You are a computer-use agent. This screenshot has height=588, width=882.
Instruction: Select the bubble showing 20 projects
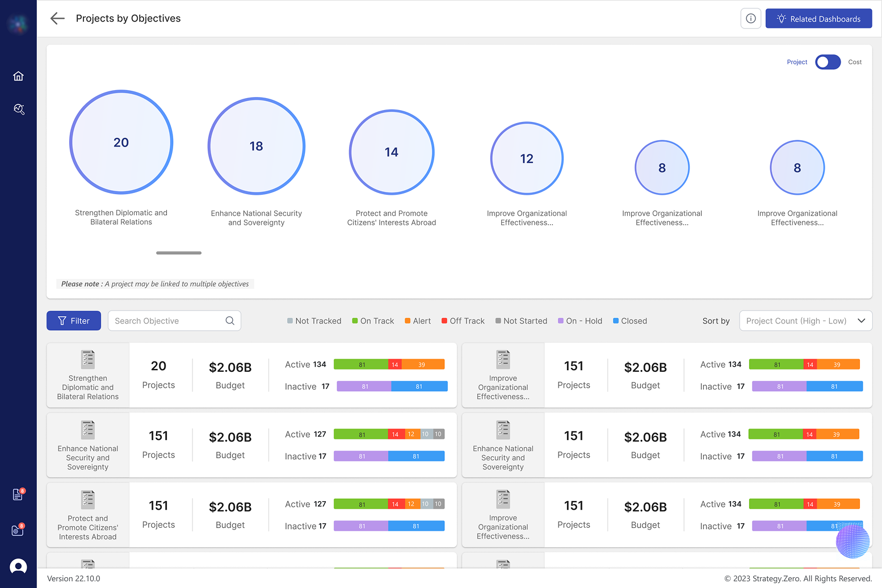pyautogui.click(x=121, y=142)
